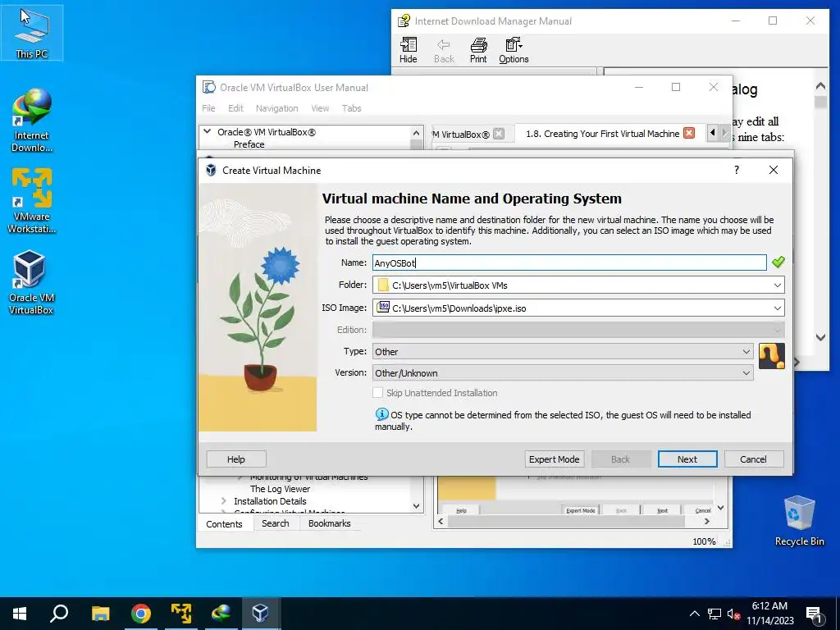Open the Folder dropdown

(x=778, y=285)
